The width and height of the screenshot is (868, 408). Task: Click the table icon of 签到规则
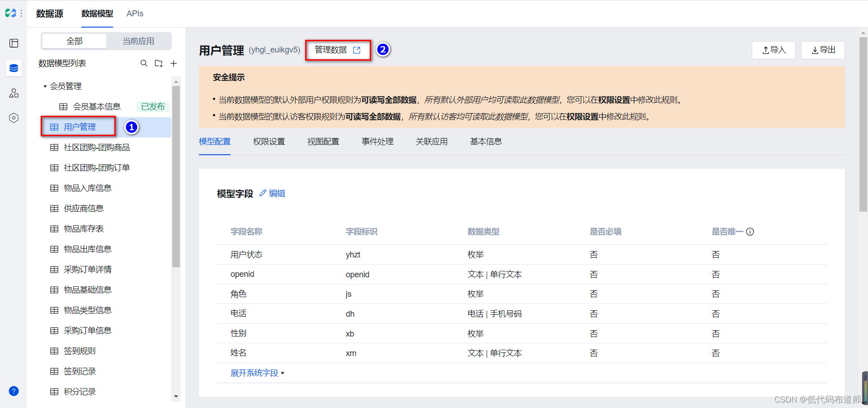click(x=54, y=351)
